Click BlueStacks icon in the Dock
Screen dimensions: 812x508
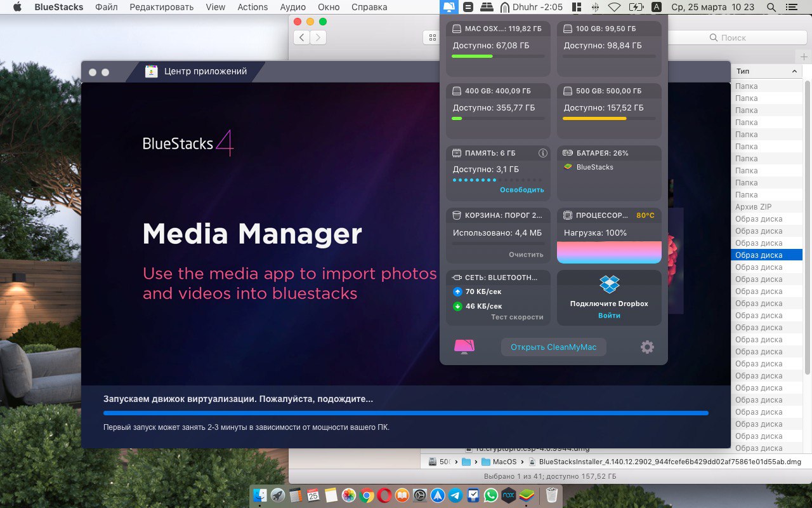[526, 495]
